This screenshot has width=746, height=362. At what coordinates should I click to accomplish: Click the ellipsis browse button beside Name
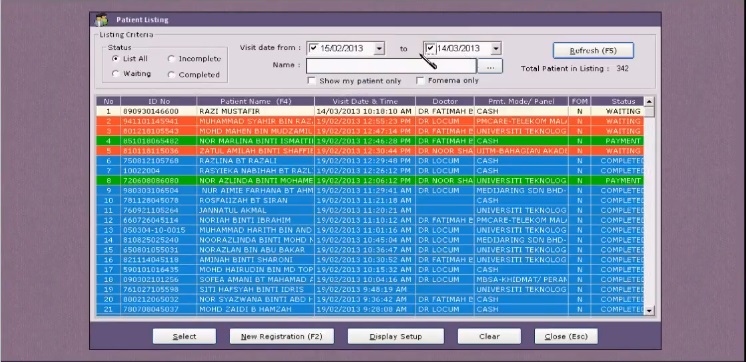(x=490, y=67)
